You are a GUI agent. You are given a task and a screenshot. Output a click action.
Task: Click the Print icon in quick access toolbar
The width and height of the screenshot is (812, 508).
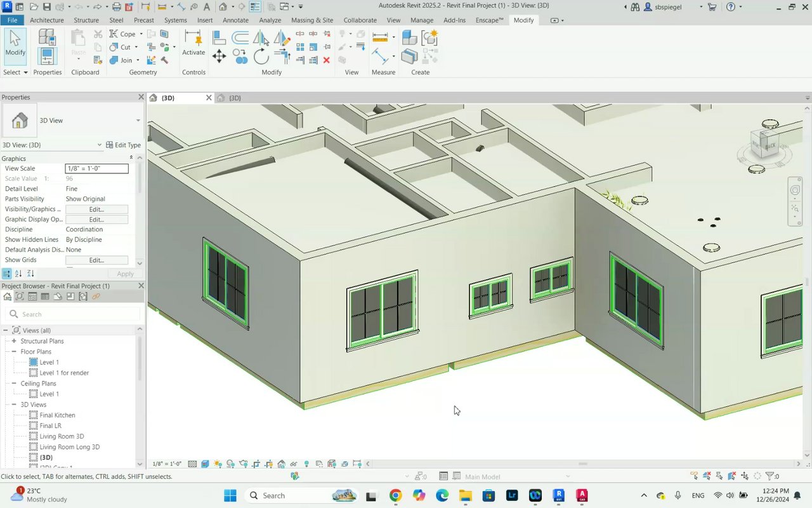pos(116,7)
